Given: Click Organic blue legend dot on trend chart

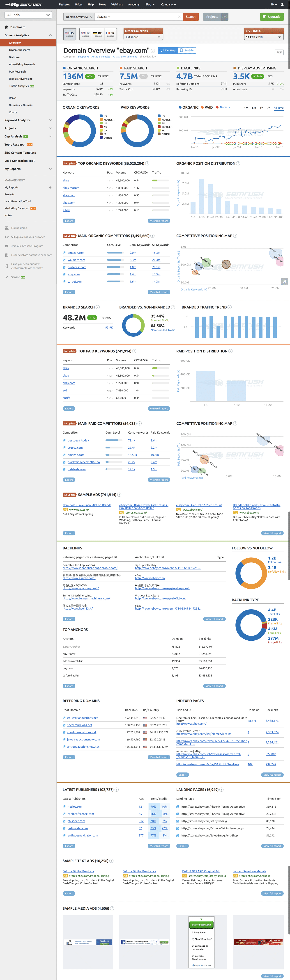Looking at the screenshot, I should 180,107.
